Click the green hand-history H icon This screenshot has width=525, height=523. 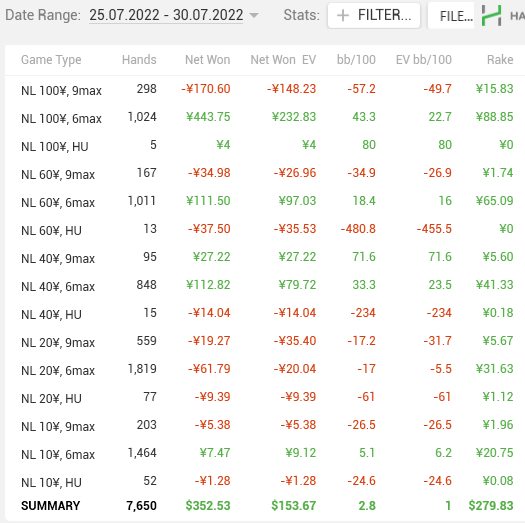[492, 15]
